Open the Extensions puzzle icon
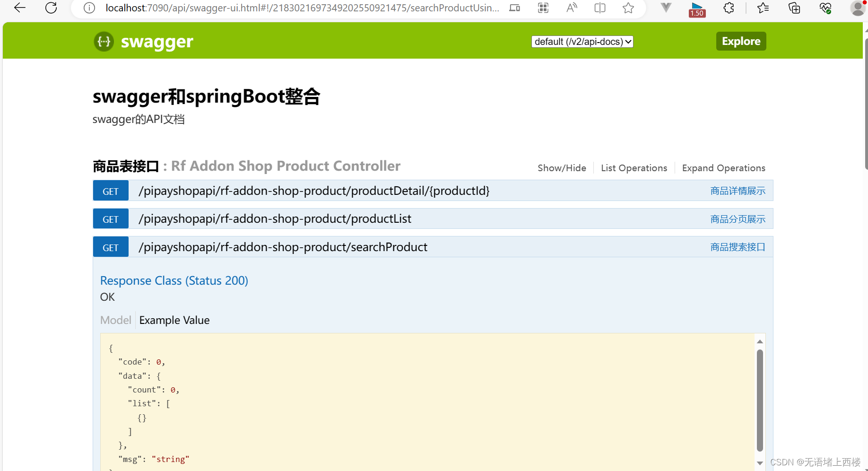This screenshot has width=868, height=471. click(729, 8)
